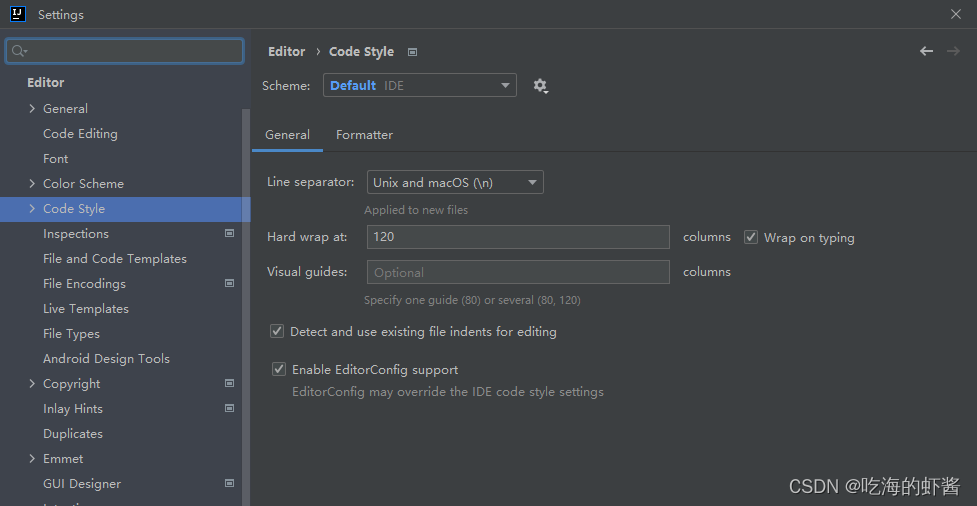Switch to the Formatter tab

[x=365, y=135]
